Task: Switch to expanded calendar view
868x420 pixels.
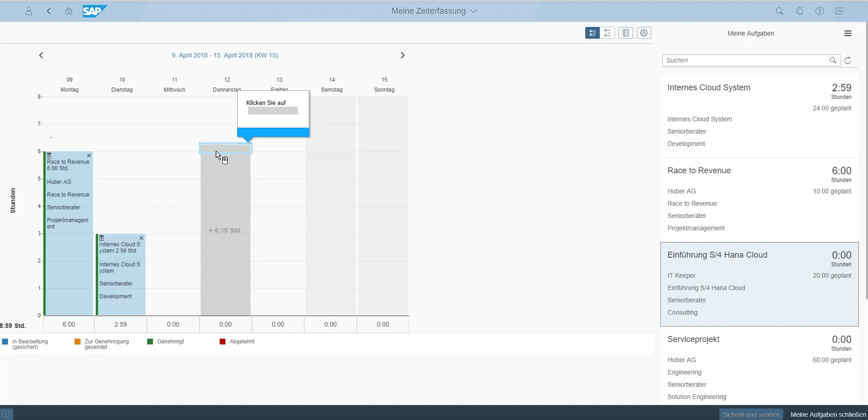Action: tap(607, 33)
